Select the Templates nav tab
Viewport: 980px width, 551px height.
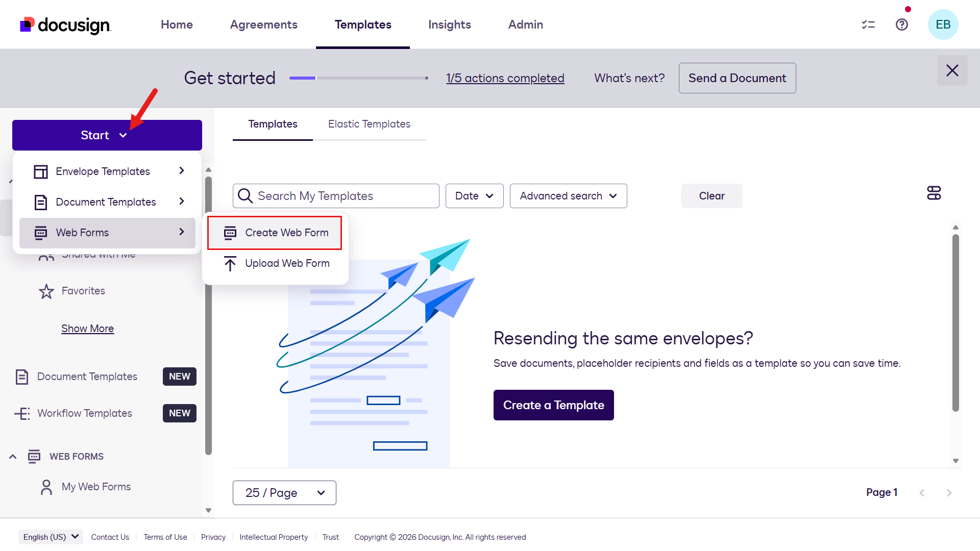[x=363, y=24]
